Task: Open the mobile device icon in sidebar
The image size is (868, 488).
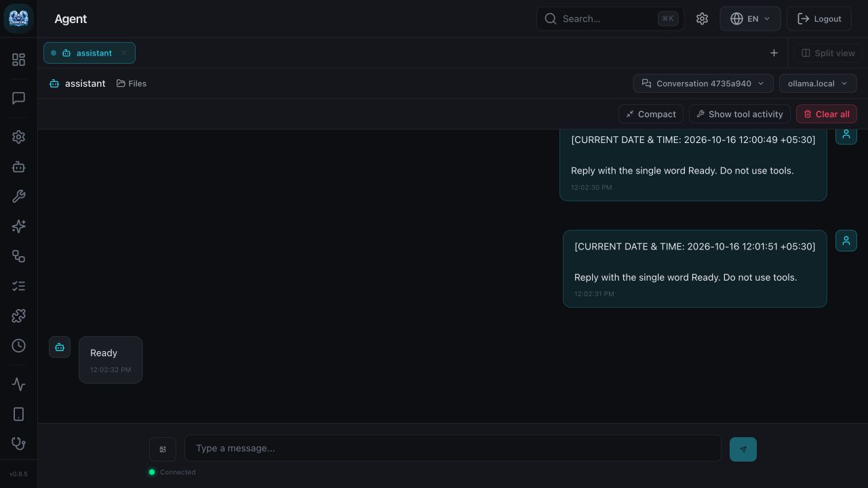Action: point(18,414)
